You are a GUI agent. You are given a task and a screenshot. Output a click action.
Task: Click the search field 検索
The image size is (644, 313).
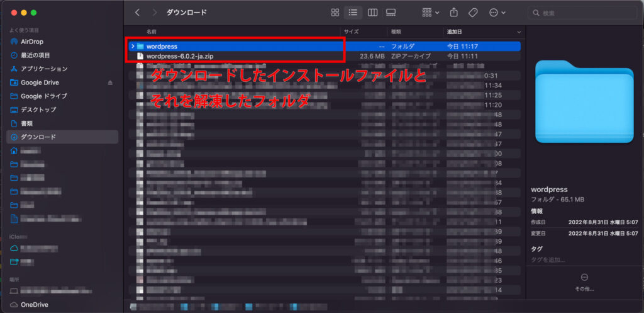coord(584,13)
